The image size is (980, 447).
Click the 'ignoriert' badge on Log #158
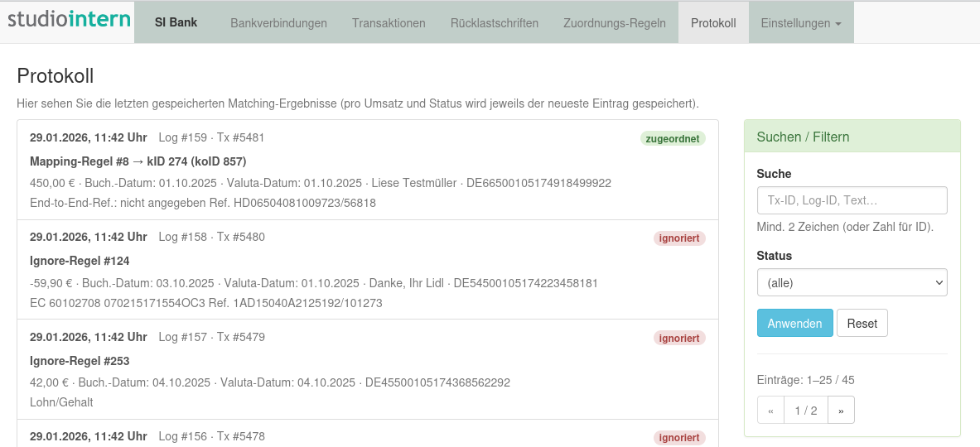click(679, 238)
